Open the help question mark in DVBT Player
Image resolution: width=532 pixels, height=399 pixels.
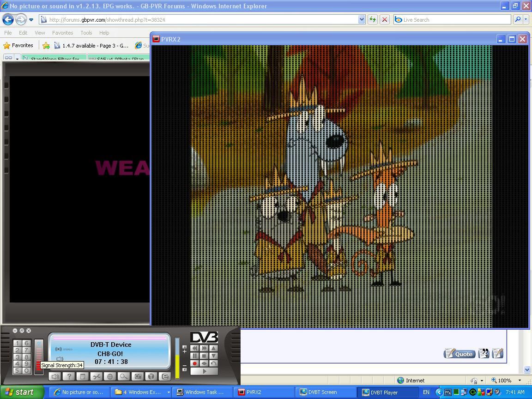coord(69,376)
